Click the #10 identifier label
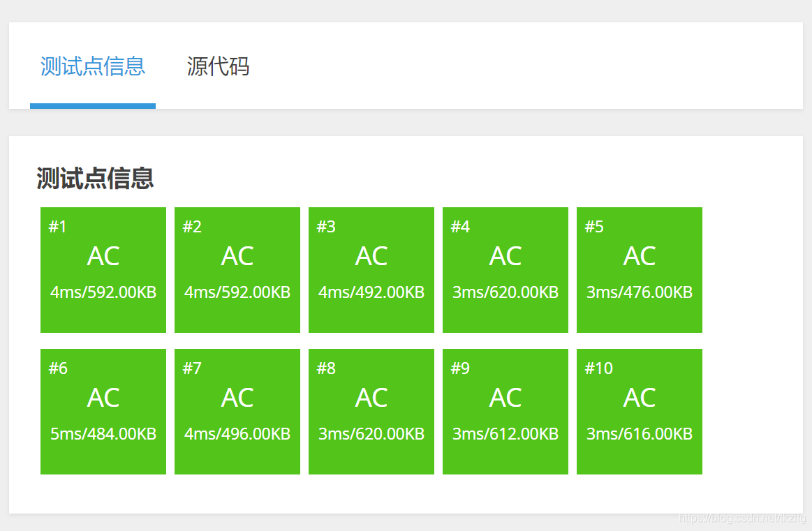Screen dimensions: 812x531 tap(598, 368)
